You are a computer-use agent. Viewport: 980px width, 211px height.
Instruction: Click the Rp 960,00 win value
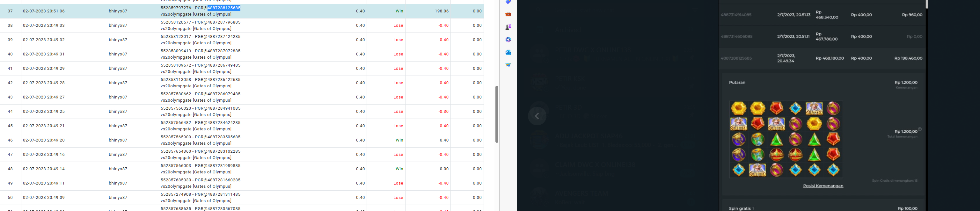[912, 15]
